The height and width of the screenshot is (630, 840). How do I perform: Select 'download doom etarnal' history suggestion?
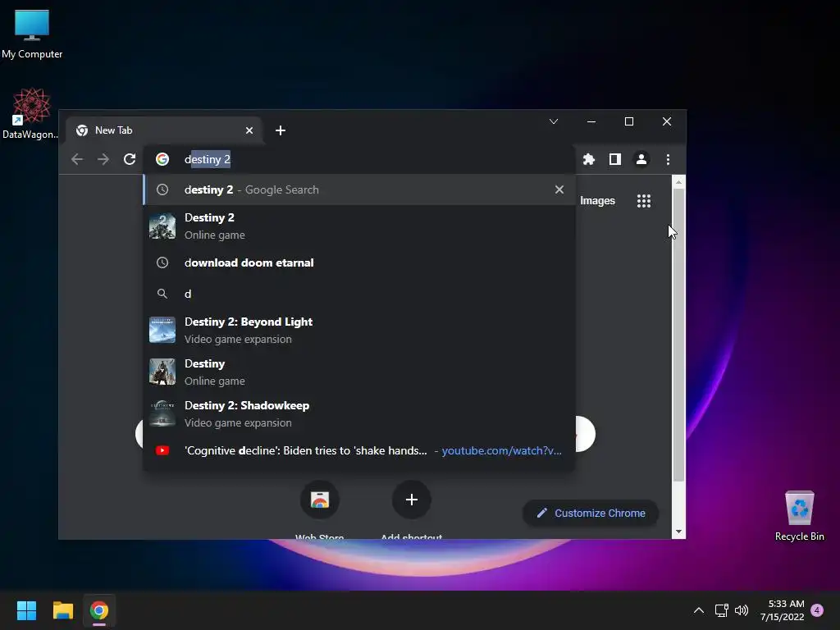click(359, 263)
